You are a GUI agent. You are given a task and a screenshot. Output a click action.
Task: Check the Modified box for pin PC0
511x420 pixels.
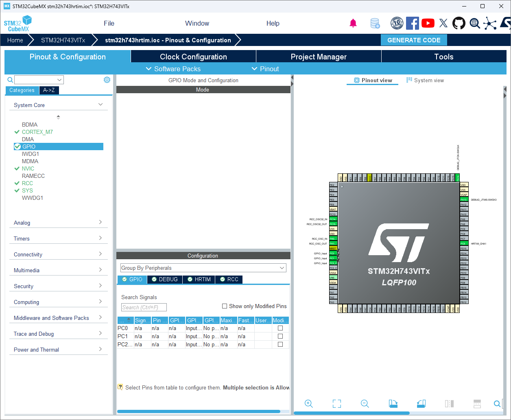[280, 328]
